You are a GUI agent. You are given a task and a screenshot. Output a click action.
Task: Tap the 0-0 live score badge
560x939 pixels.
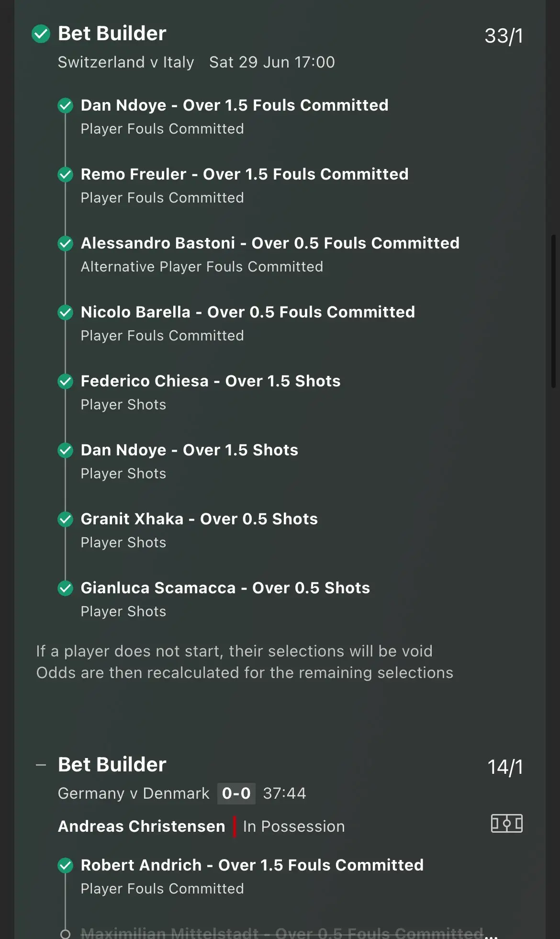236,793
